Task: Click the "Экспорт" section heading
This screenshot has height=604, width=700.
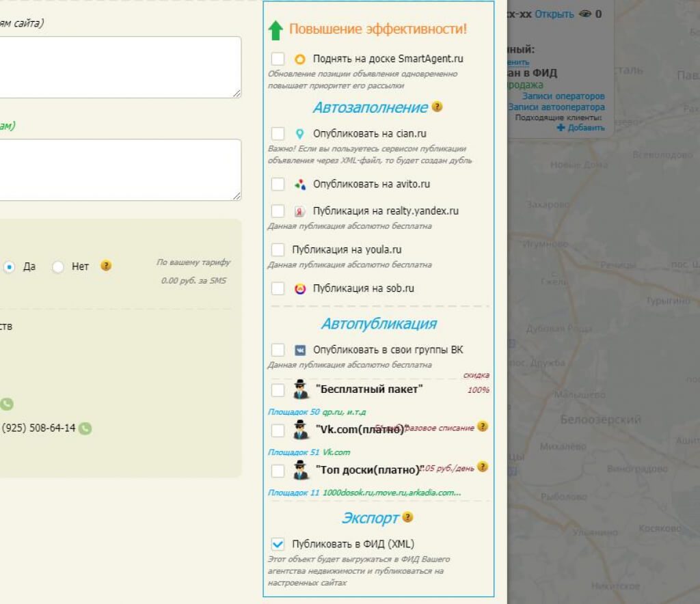Action: 370,519
